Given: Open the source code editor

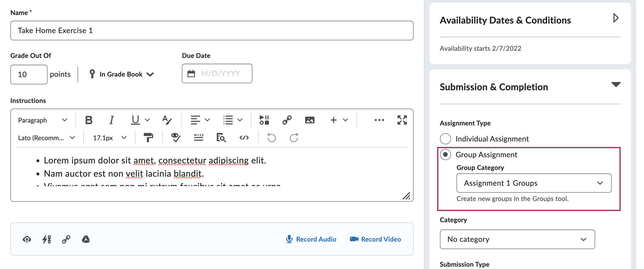Looking at the screenshot, I should point(244,138).
